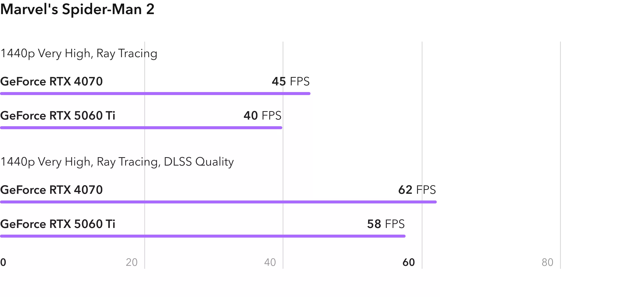This screenshot has height=297, width=644.
Task: Click the purple bar under 62 FPS
Action: click(218, 202)
